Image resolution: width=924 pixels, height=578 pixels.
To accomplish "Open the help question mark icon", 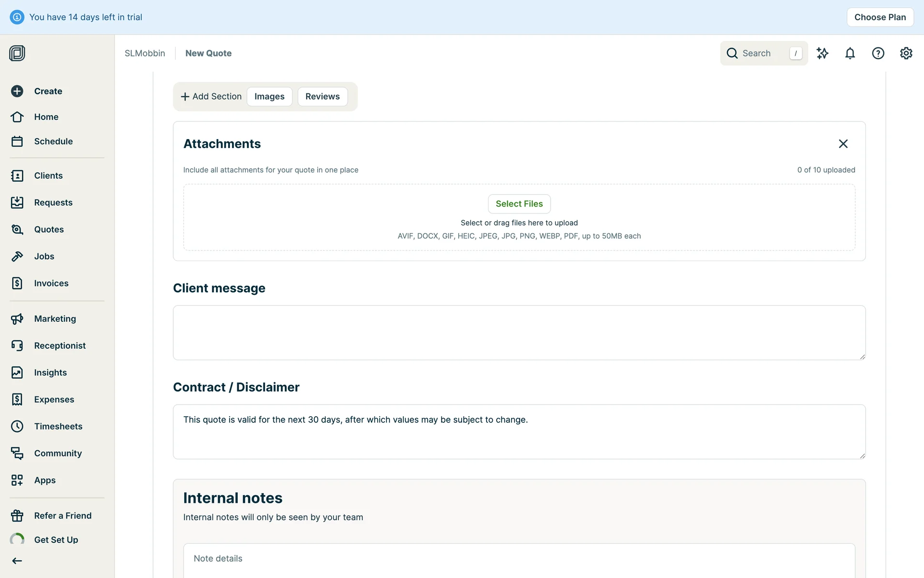I will click(878, 53).
